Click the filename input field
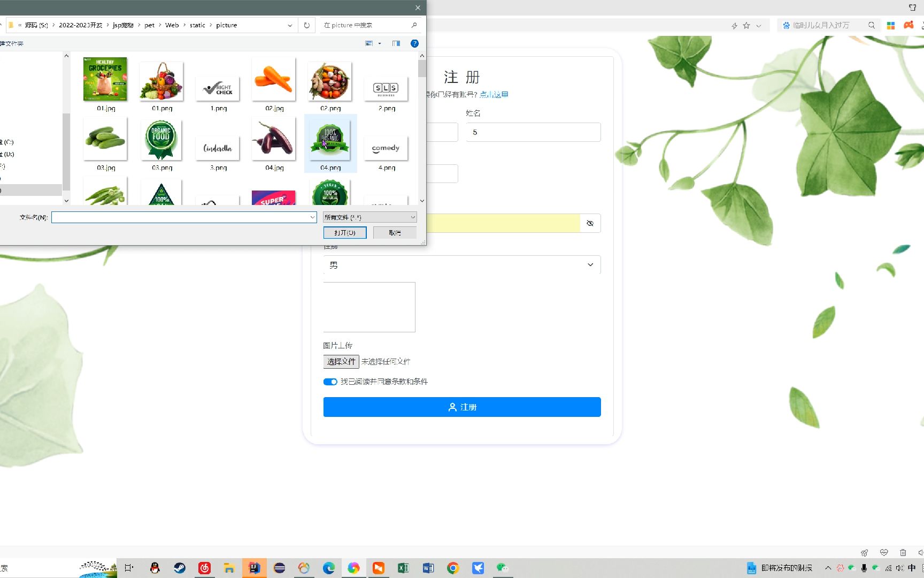The image size is (924, 578). 180,217
